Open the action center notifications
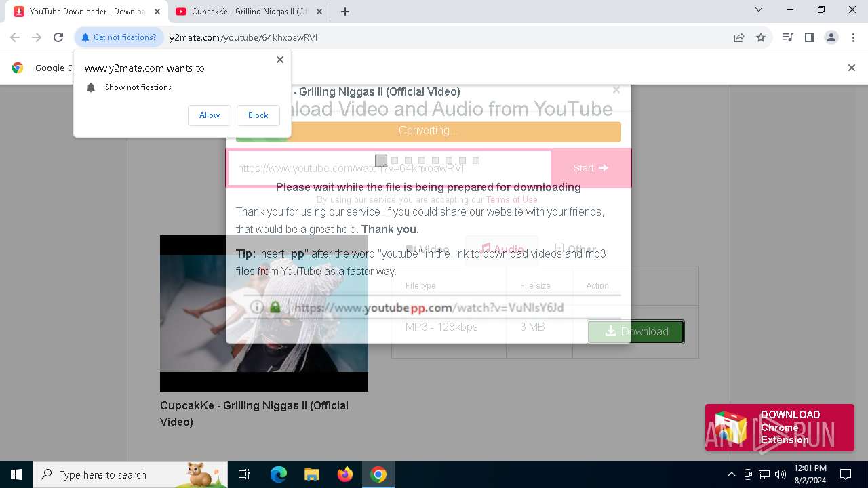 [x=846, y=474]
